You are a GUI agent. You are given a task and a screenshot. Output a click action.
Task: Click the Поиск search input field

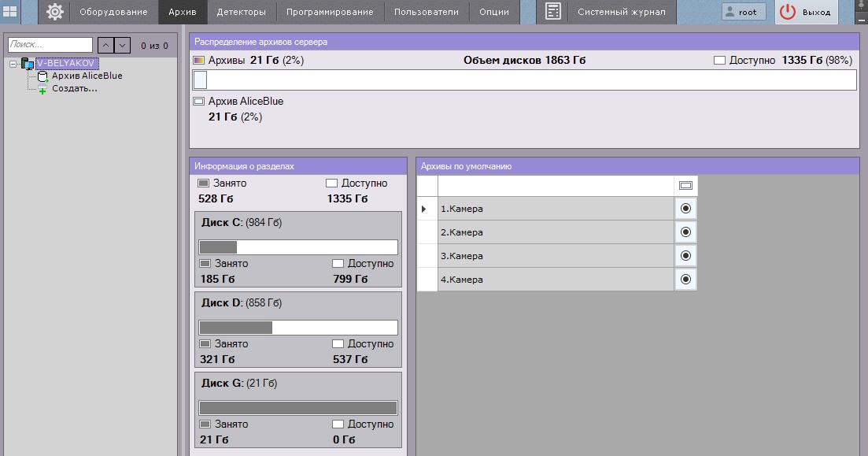coord(50,46)
